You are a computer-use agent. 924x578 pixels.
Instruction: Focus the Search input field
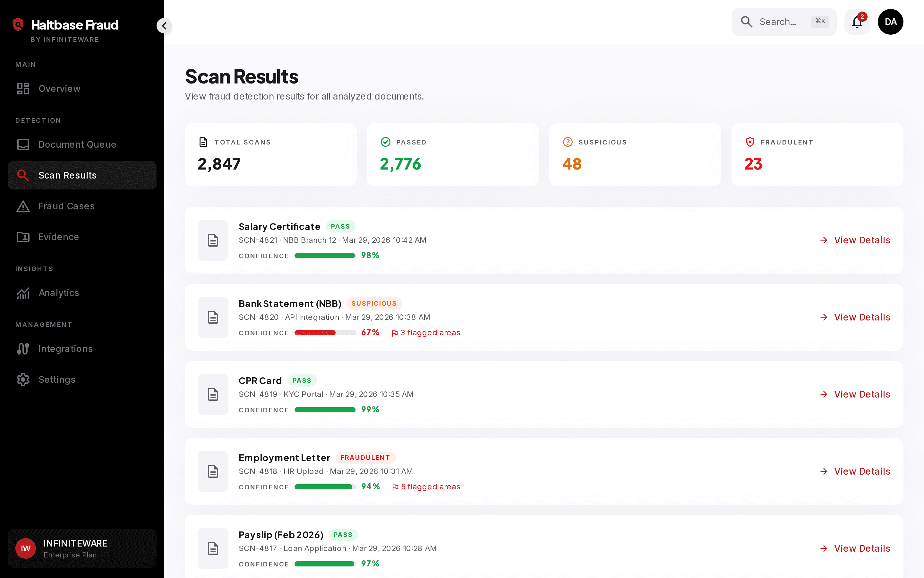click(x=784, y=22)
